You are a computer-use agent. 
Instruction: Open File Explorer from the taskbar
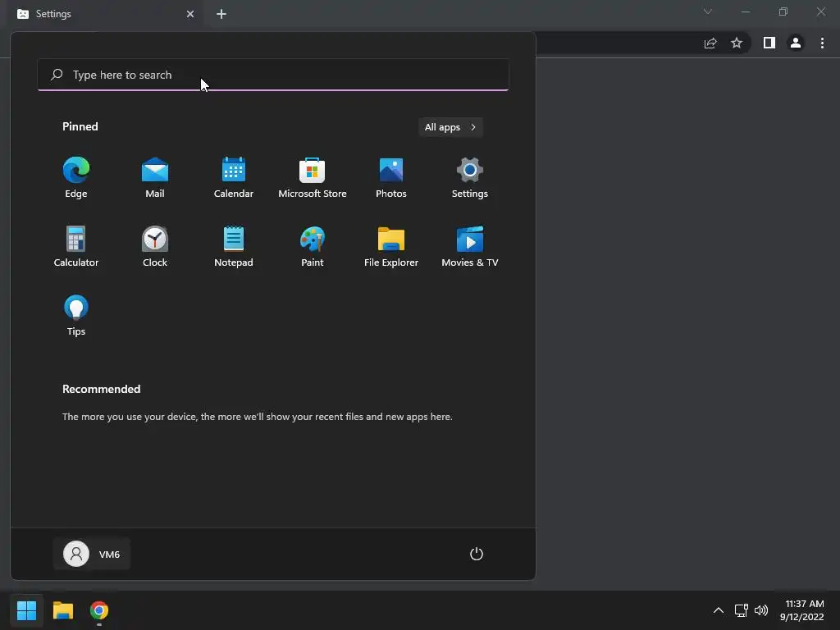click(63, 610)
